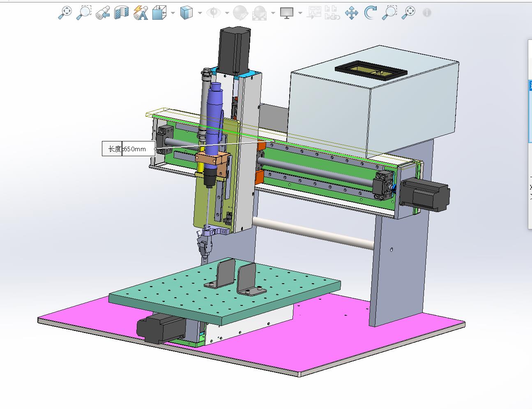Click the greyed window arrangement icon after View Settings
Viewport: 532px width, 409px height.
click(x=315, y=13)
